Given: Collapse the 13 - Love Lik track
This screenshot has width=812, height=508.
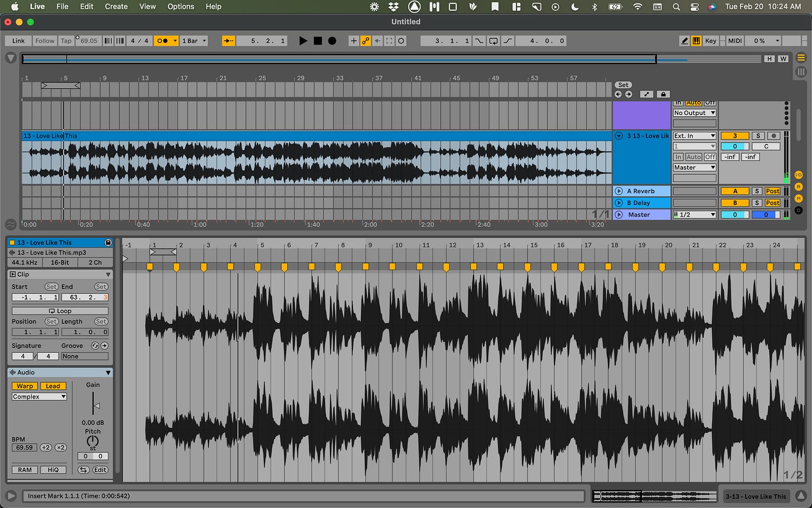Looking at the screenshot, I should point(618,136).
